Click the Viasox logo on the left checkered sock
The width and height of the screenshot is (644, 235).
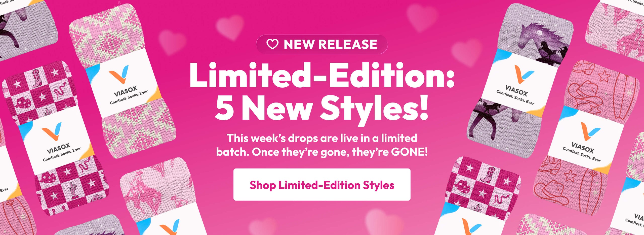pos(52,131)
